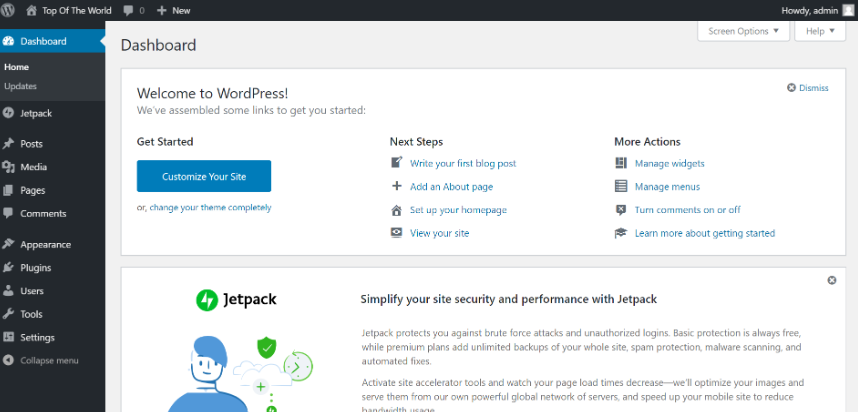
Task: Open the New content menu in admin bar
Action: (173, 10)
